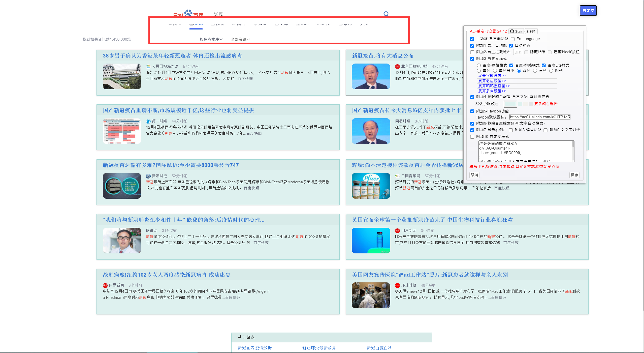Click the 网易新闻 source icon on the 102岁老人 article
The height and width of the screenshot is (353, 644).
105,285
